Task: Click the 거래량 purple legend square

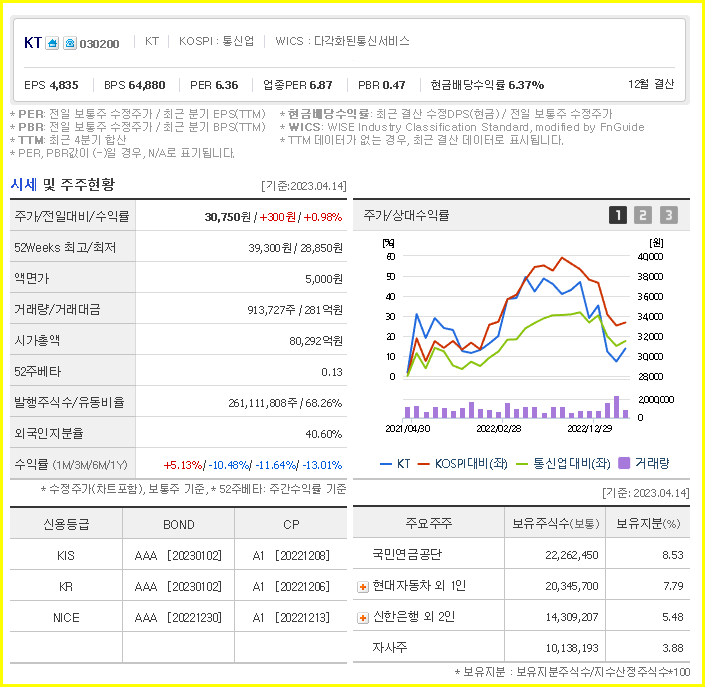Action: tap(624, 463)
